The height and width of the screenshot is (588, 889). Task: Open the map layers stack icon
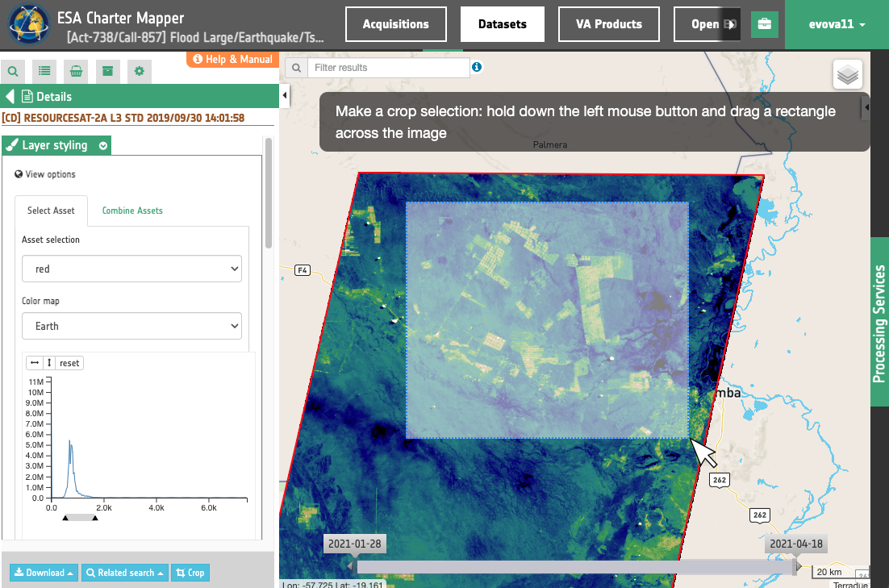click(x=848, y=74)
